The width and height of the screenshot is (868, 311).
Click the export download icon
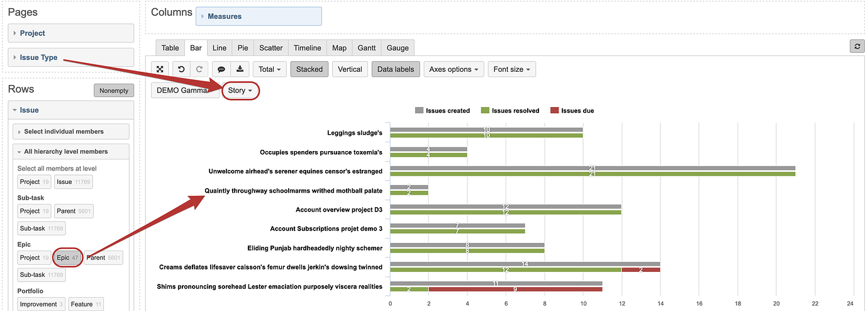240,69
